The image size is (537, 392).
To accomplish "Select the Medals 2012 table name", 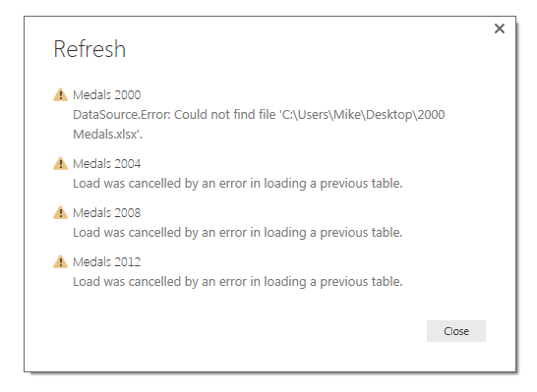I will pyautogui.click(x=107, y=262).
